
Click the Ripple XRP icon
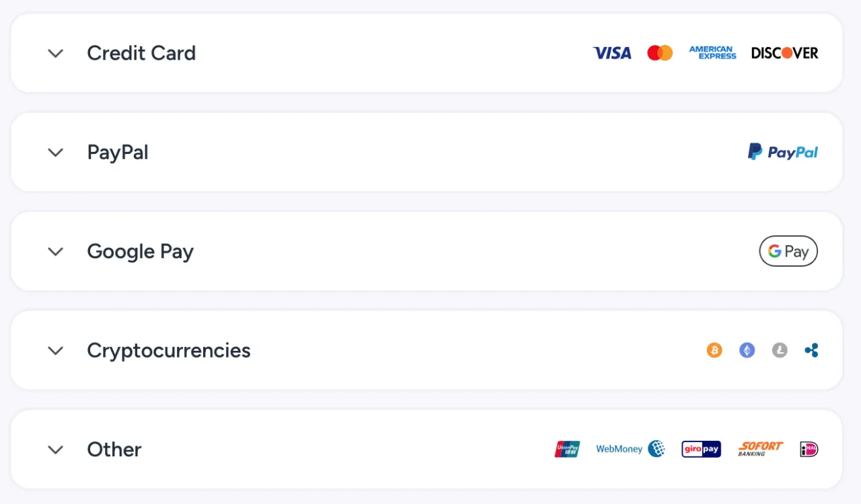(x=812, y=350)
